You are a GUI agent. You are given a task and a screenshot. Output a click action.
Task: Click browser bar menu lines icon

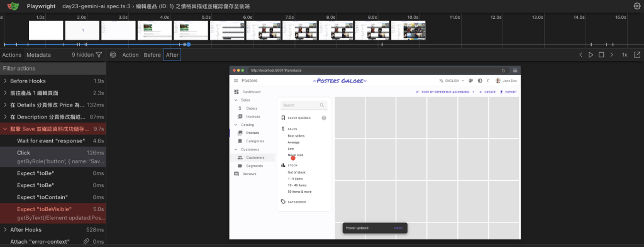515,71
